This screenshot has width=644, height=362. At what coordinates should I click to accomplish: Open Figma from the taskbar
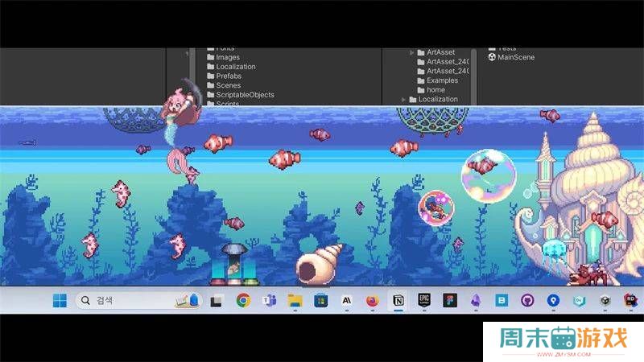coord(449,301)
